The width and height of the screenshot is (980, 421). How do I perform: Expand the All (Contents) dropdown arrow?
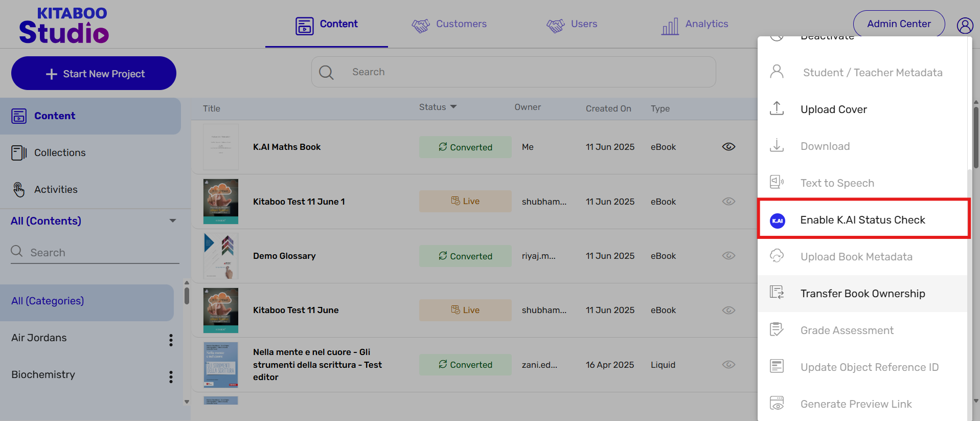[x=173, y=221]
